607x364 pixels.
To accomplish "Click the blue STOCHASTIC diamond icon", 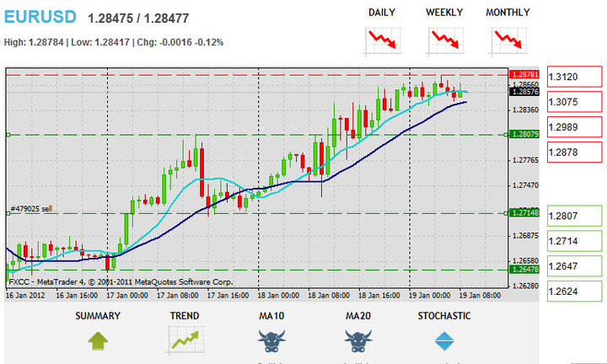I will pyautogui.click(x=444, y=341).
